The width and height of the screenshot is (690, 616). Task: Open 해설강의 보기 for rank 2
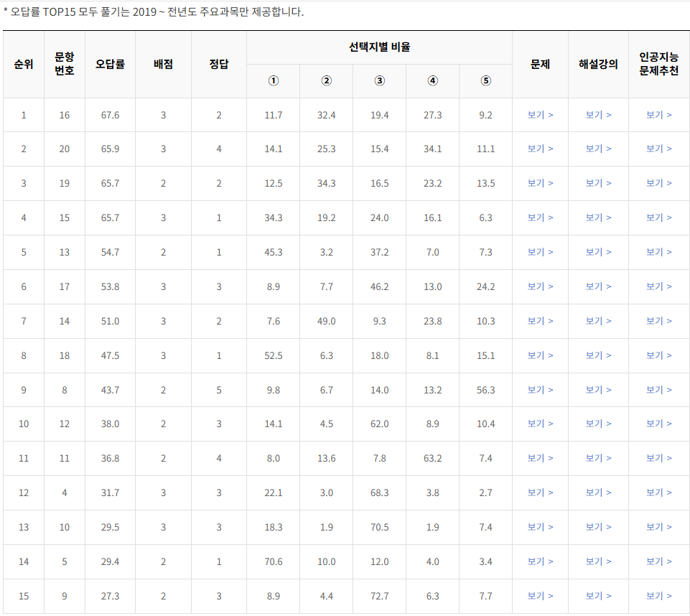598,149
